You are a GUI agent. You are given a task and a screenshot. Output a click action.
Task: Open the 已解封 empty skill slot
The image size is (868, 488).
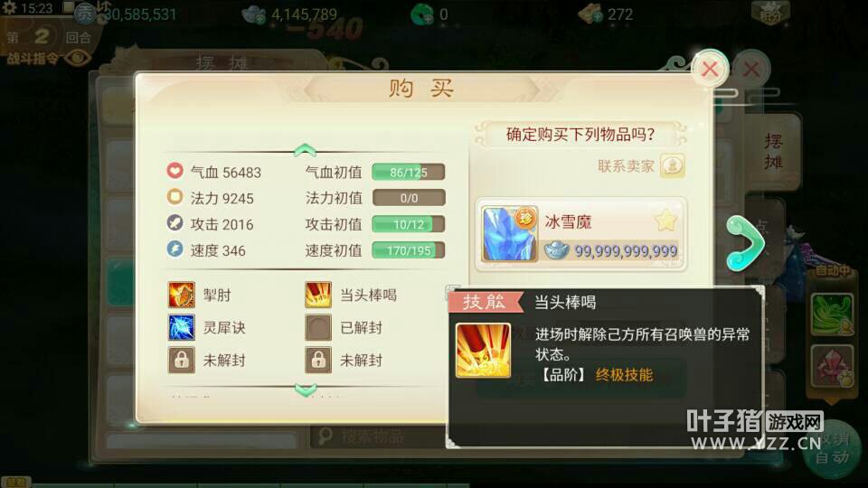318,327
